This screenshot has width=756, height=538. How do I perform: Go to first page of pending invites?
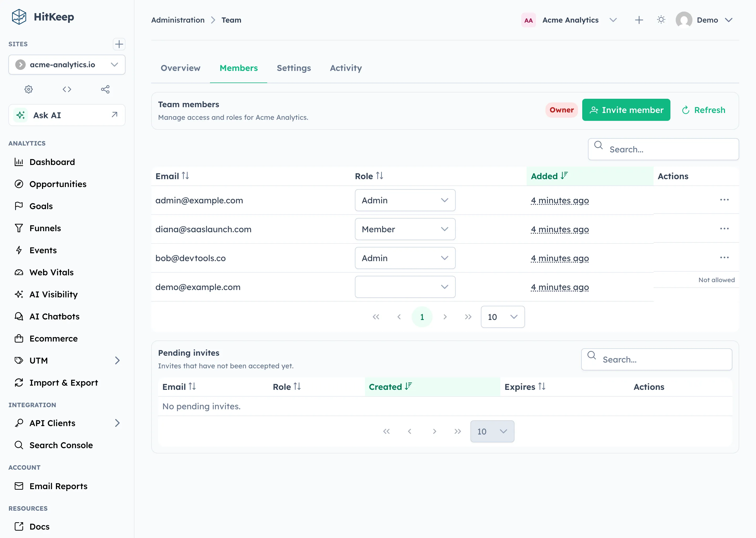click(387, 431)
